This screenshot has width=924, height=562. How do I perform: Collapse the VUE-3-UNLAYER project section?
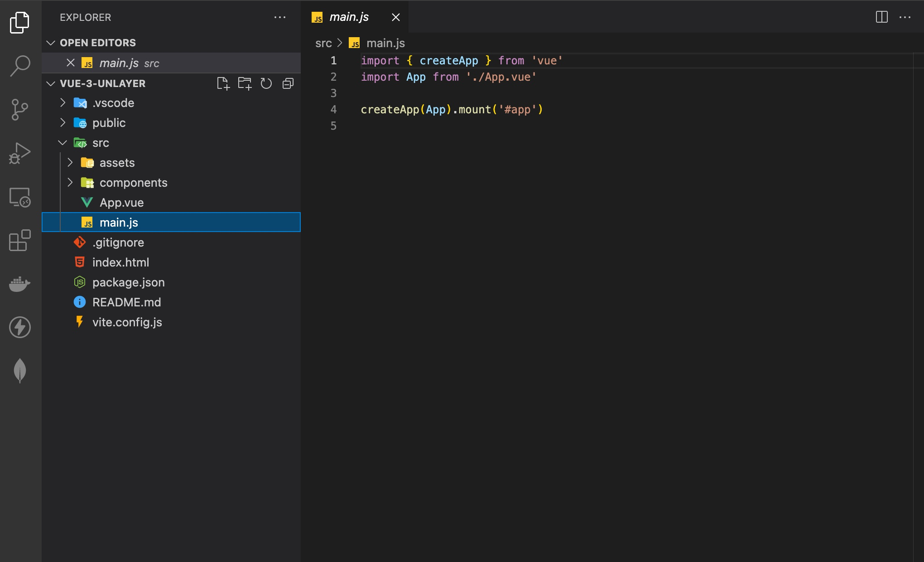51,83
